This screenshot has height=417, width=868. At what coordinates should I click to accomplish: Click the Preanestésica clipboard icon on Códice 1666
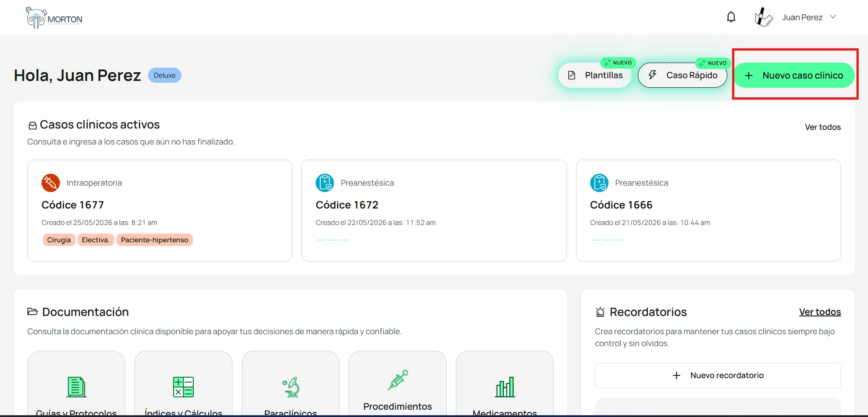(x=599, y=183)
